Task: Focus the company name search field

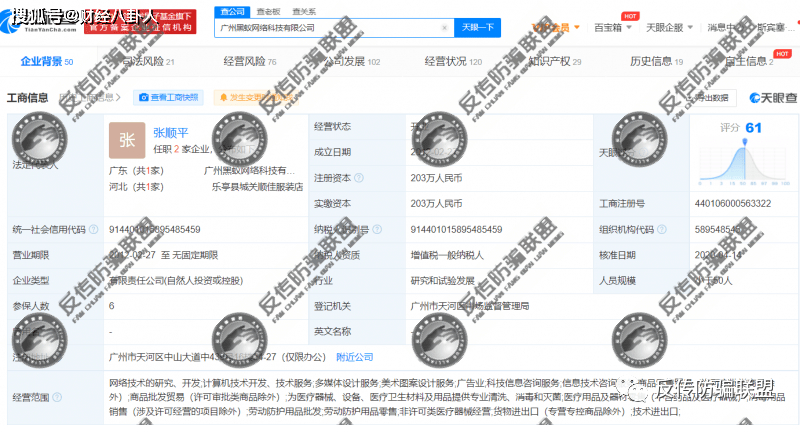Action: coord(329,28)
